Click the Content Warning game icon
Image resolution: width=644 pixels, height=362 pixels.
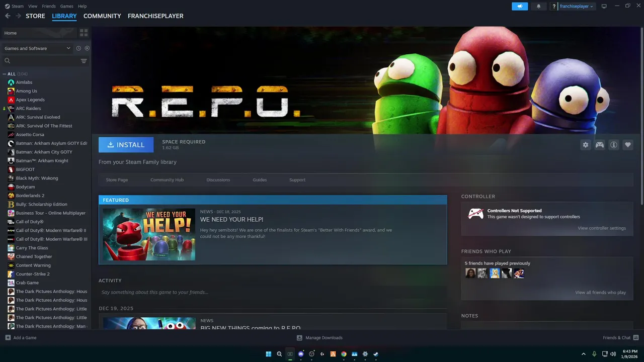(x=11, y=265)
